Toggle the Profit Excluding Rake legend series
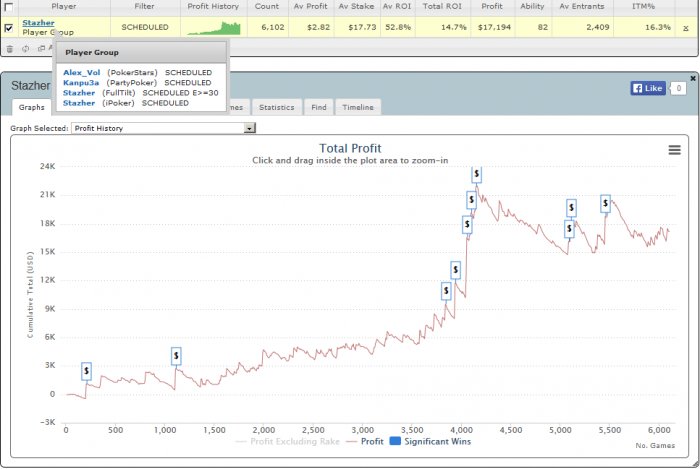This screenshot has width=700, height=469. click(288, 441)
